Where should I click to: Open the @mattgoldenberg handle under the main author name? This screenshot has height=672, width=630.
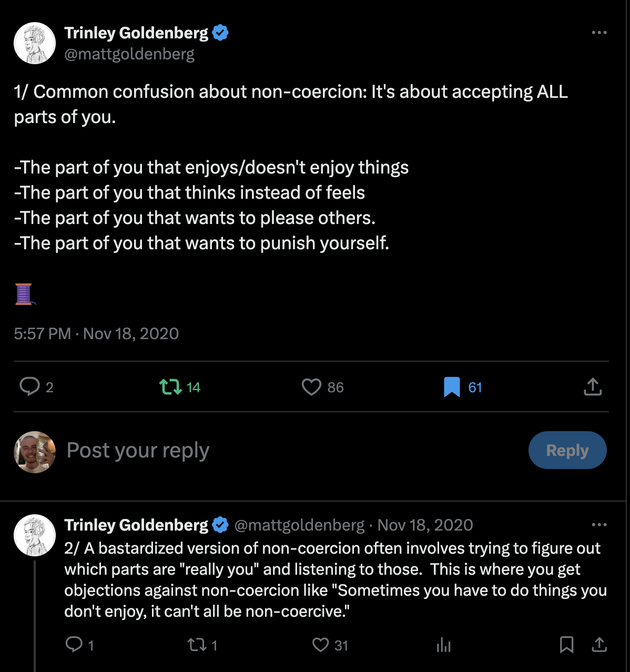129,54
